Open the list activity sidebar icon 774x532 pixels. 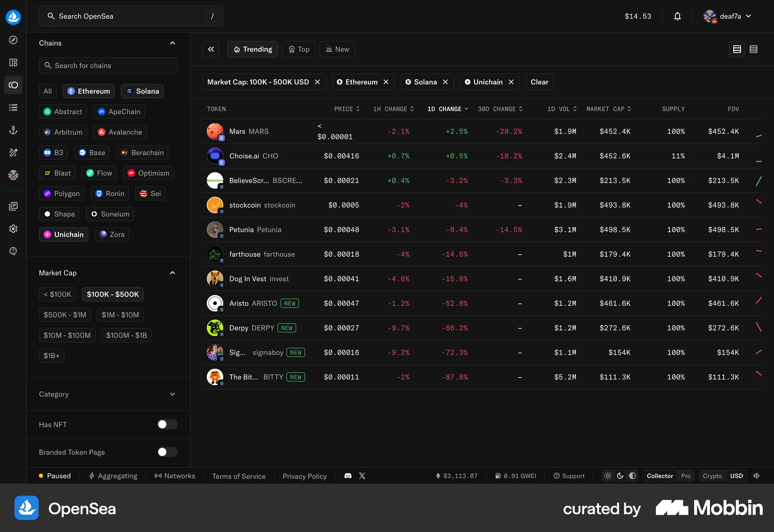13,108
